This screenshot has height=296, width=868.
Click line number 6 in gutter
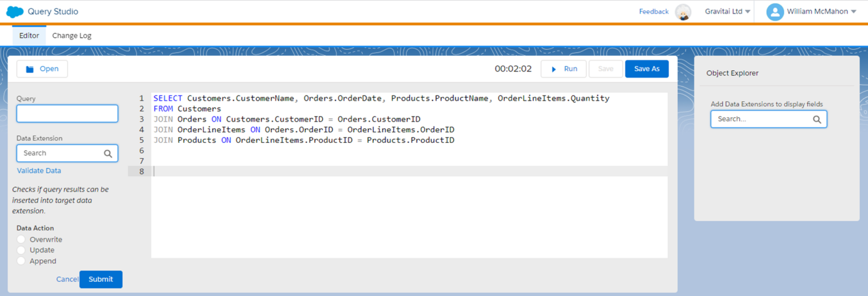pos(142,151)
